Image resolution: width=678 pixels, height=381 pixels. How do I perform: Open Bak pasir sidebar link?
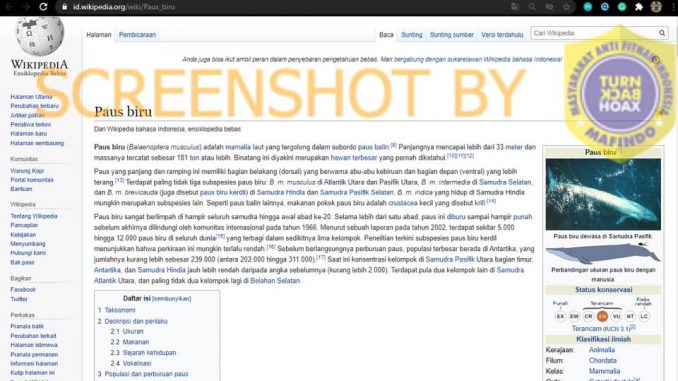click(22, 262)
